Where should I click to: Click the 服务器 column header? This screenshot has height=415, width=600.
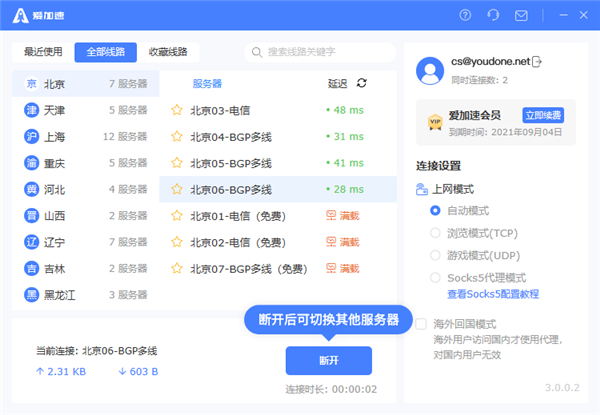coord(207,83)
